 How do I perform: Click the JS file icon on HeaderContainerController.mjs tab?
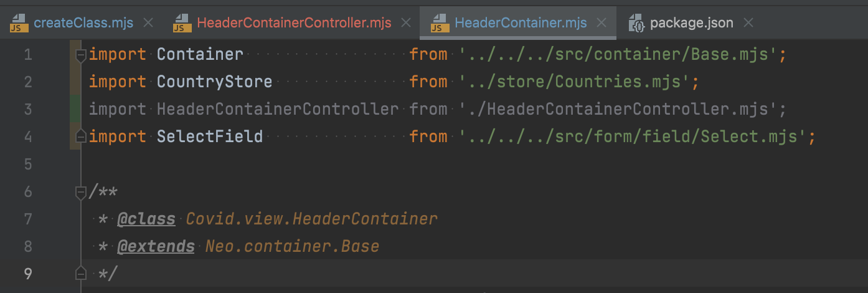click(x=182, y=23)
